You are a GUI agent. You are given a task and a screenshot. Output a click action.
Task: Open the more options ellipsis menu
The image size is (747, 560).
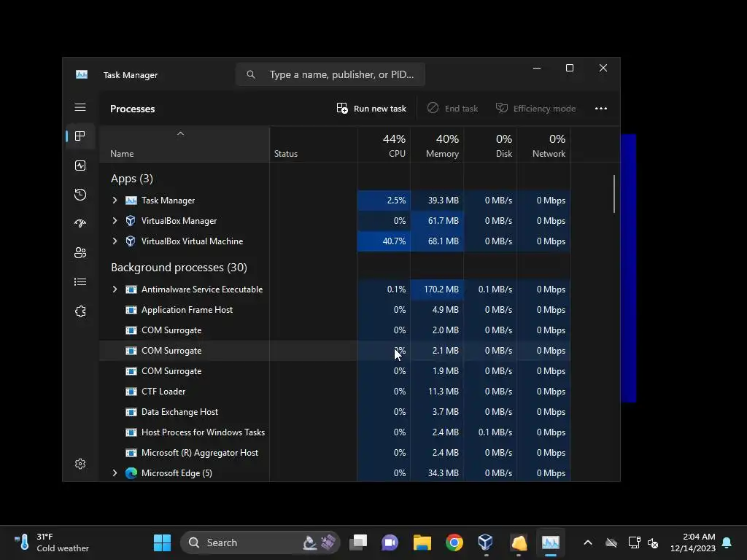[601, 109]
